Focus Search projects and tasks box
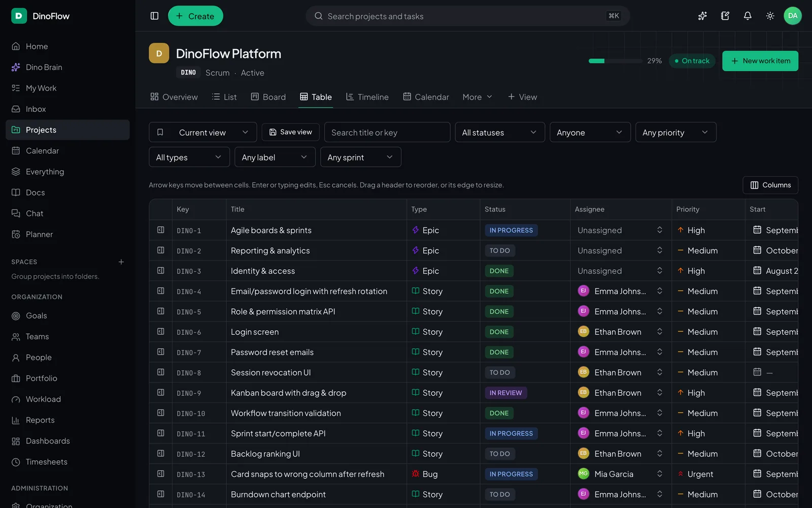812x508 pixels. pos(468,16)
